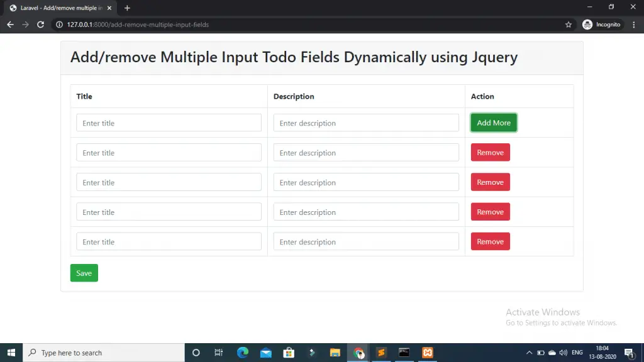Viewport: 644px width, 362px height.
Task: Select the Laravel Add/remove browser tab
Action: point(60,8)
